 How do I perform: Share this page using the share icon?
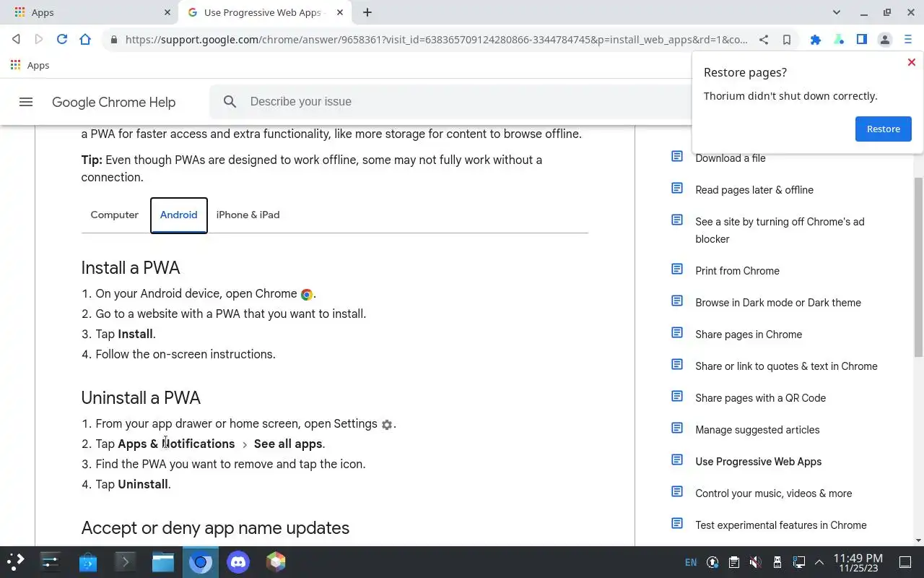click(764, 40)
